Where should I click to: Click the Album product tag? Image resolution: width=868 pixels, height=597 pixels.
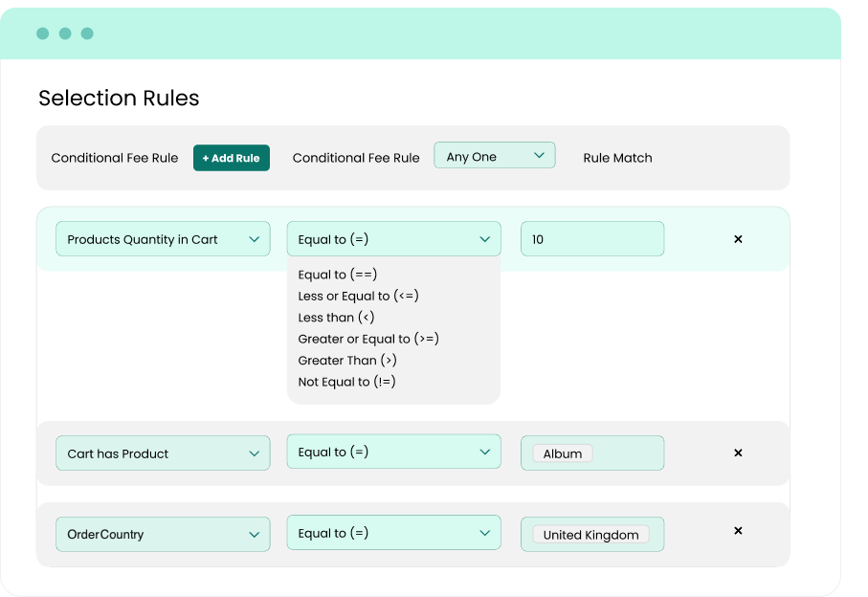pyautogui.click(x=563, y=454)
